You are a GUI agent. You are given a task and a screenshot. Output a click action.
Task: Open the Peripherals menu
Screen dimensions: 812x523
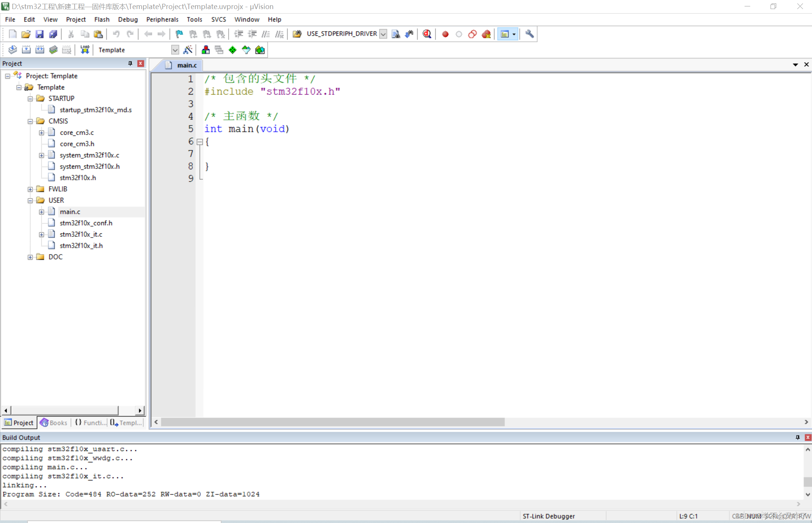162,19
